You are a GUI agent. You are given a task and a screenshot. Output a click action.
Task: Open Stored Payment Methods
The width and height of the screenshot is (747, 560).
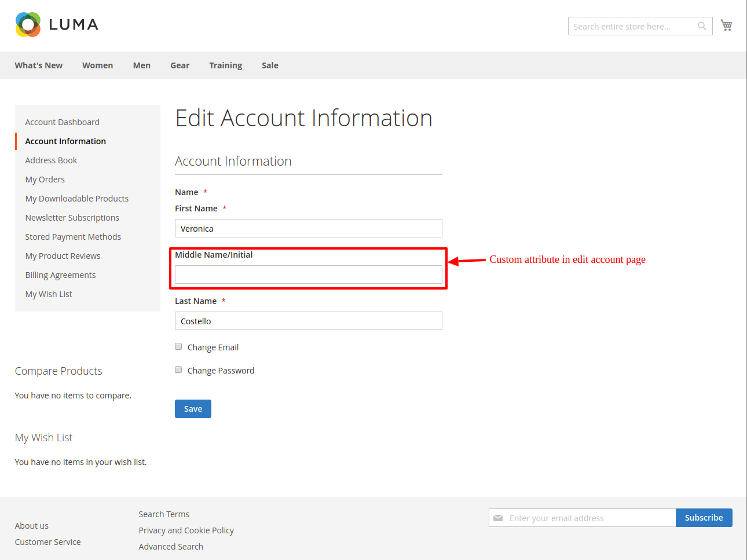click(73, 237)
